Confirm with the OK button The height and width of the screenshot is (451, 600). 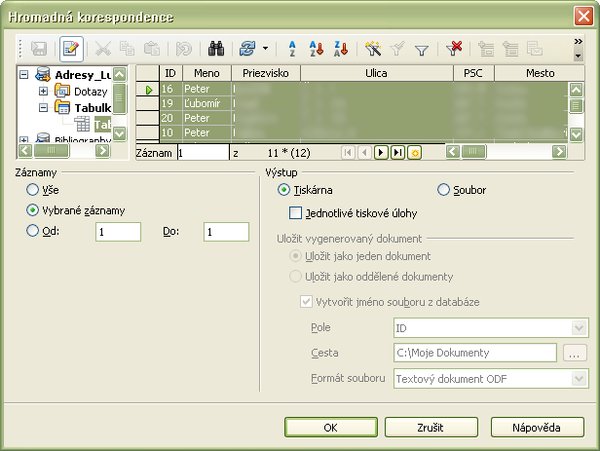click(x=331, y=427)
